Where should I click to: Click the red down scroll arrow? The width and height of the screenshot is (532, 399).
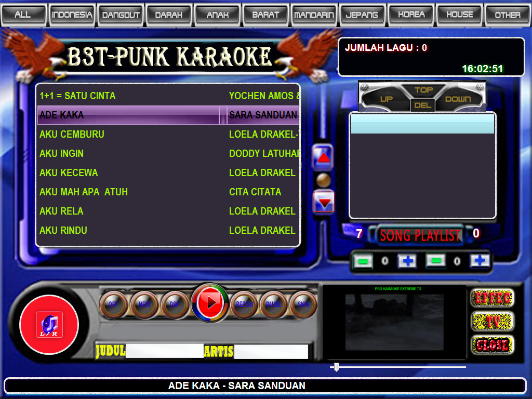[x=323, y=202]
